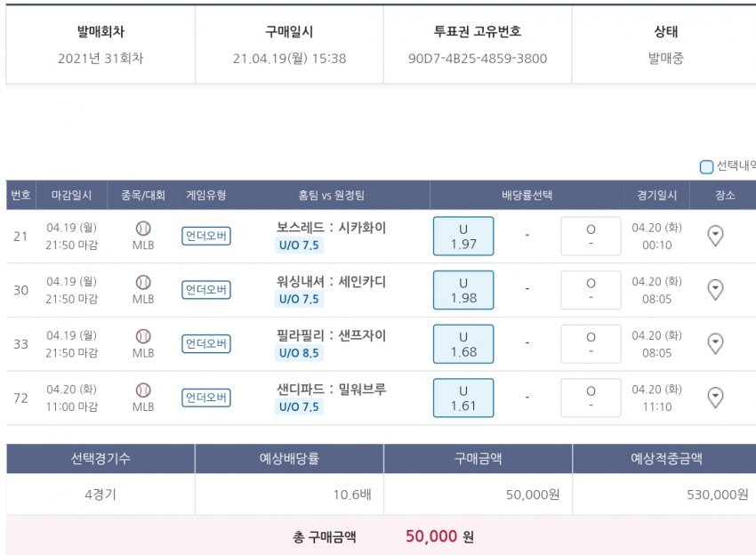
Task: Select Under 1.97 for 보스레드 vs 시카화이
Action: 463,237
